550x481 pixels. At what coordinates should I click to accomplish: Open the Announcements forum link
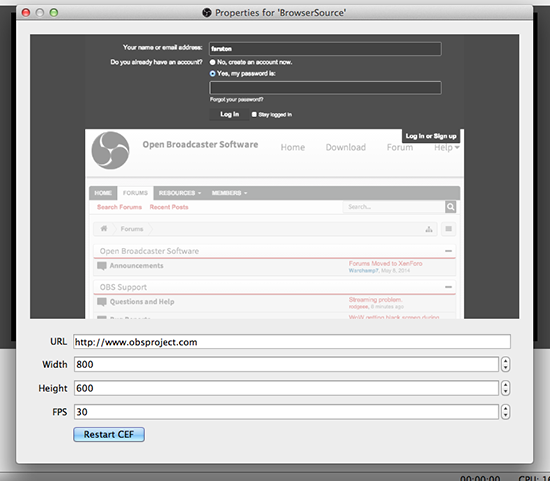136,266
